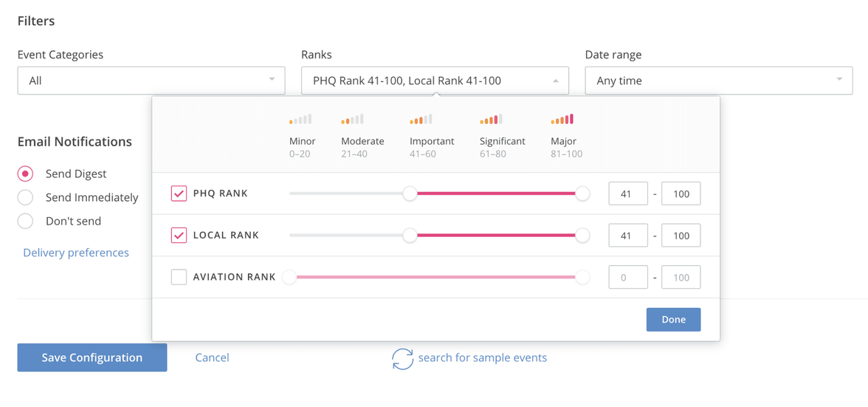This screenshot has height=407, width=868.
Task: Click the PHQ Rank slider minimum handle
Action: coord(410,194)
